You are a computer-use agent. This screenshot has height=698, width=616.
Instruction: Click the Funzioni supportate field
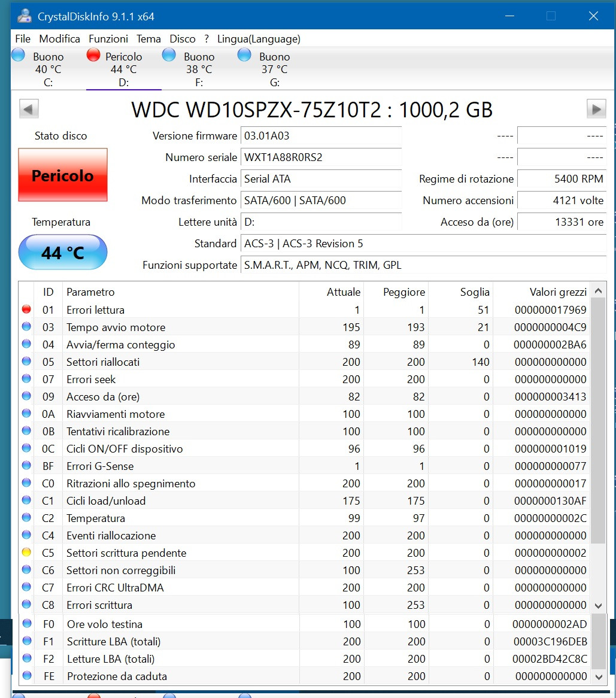tap(423, 265)
